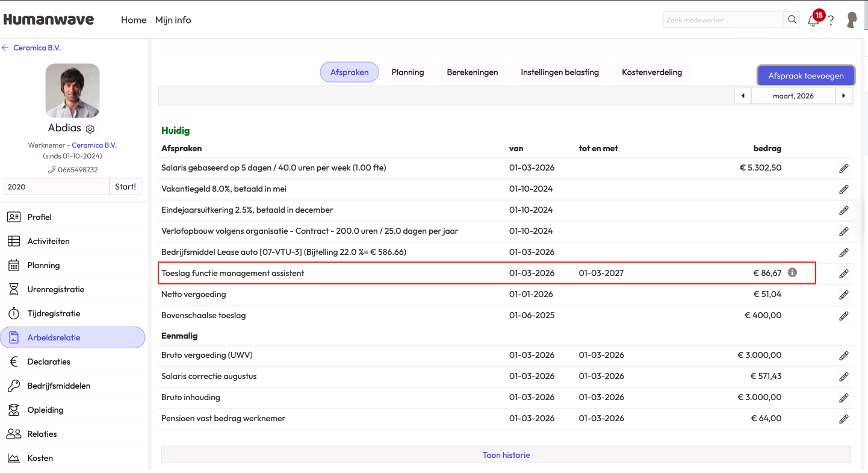The height and width of the screenshot is (473, 868).
Task: Click the search magnifier icon
Action: [x=792, y=20]
